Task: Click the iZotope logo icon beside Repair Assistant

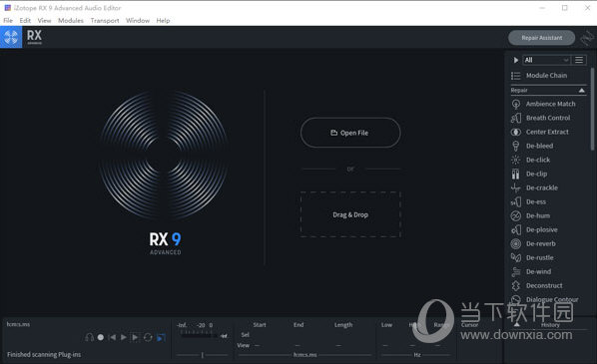Action: click(x=587, y=38)
